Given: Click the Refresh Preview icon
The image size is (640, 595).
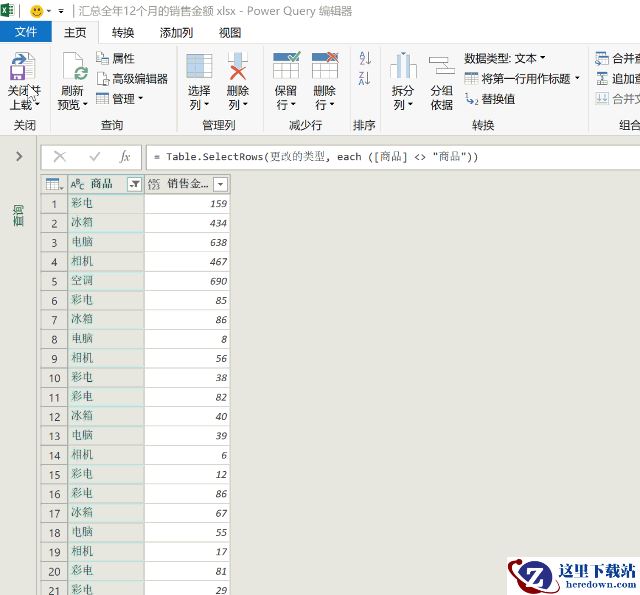Looking at the screenshot, I should point(75,67).
